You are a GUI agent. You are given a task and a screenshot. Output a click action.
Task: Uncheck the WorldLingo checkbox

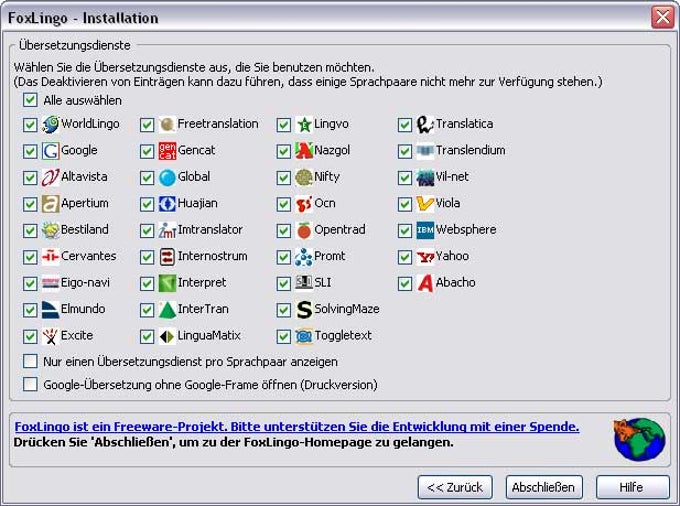pos(30,125)
